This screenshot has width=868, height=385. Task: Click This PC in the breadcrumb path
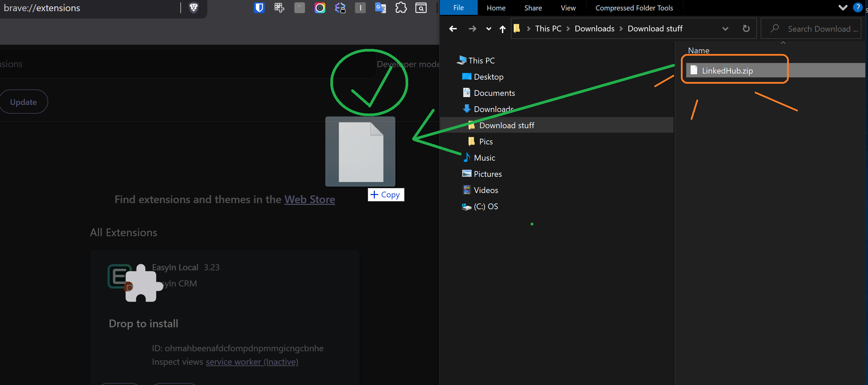click(548, 29)
